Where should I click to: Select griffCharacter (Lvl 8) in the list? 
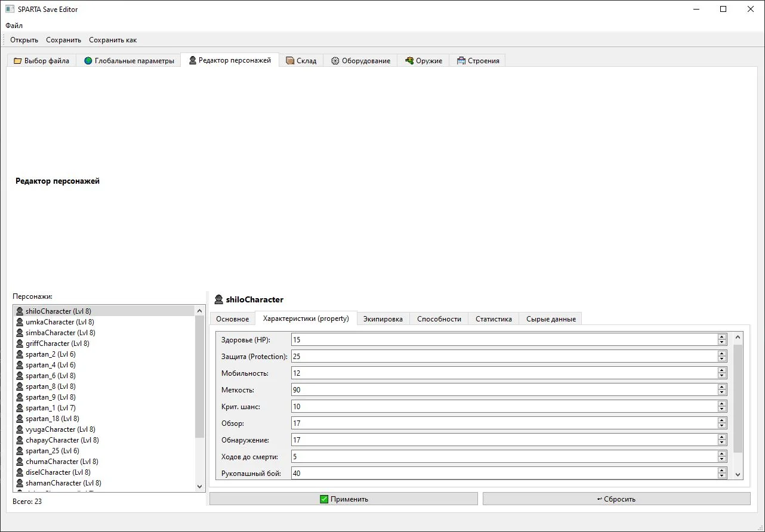pos(104,343)
